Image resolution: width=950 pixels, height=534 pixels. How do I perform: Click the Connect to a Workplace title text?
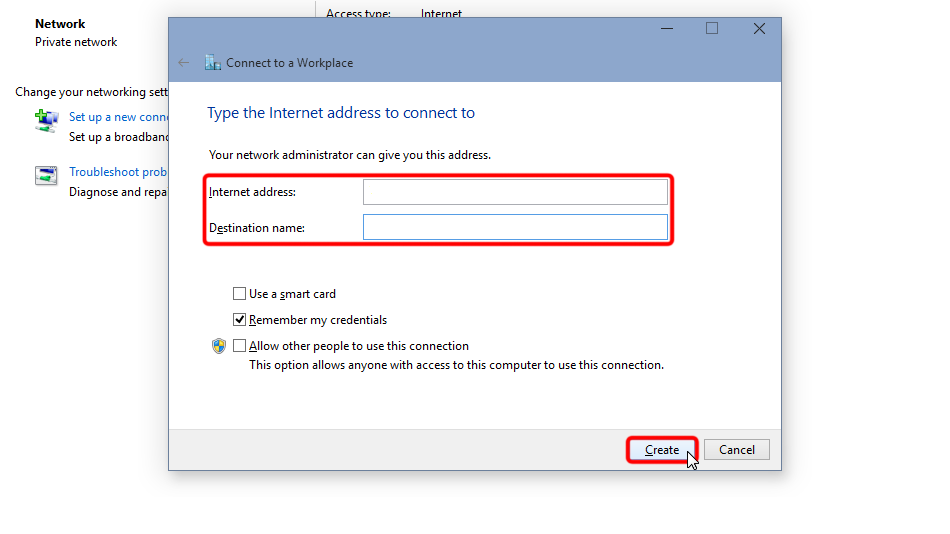pyautogui.click(x=289, y=63)
